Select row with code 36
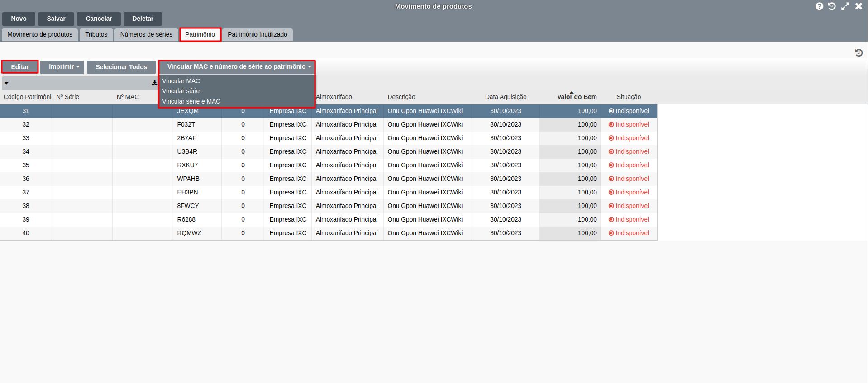 329,179
